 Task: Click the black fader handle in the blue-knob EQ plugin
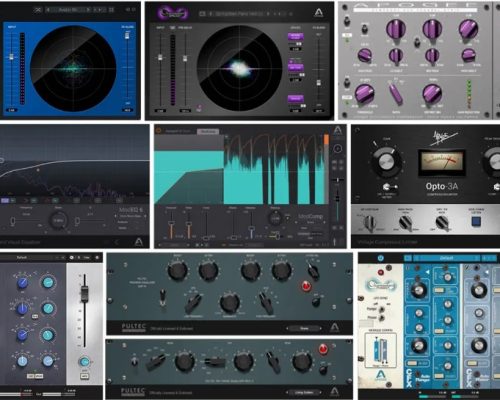pyautogui.click(x=84, y=294)
